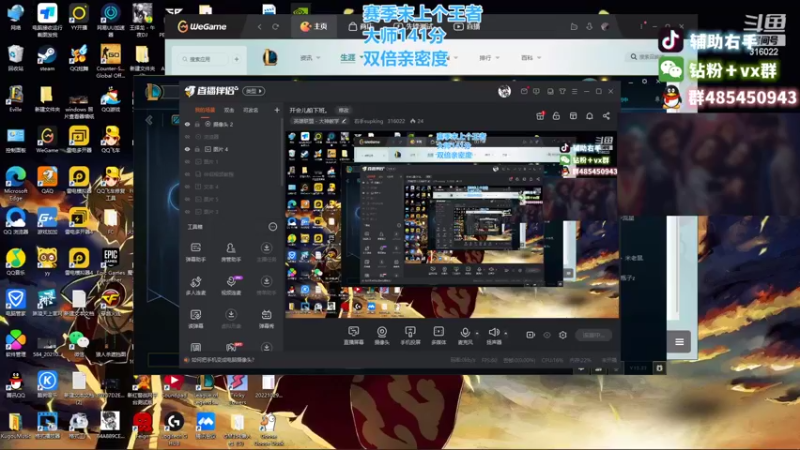
Task: Open the hamburger menu in title bar
Action: (574, 91)
